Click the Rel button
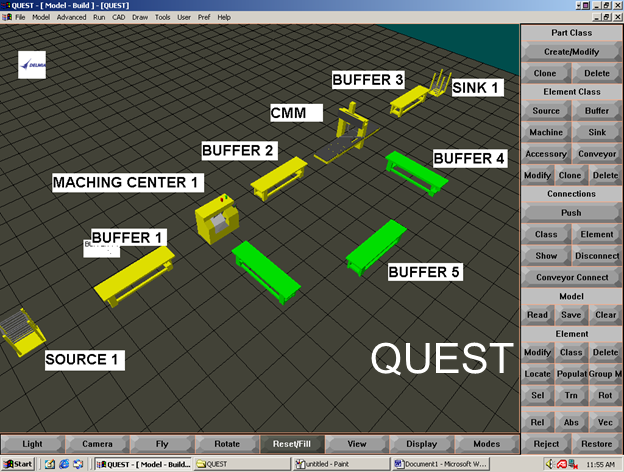624x472 pixels. pyautogui.click(x=537, y=422)
